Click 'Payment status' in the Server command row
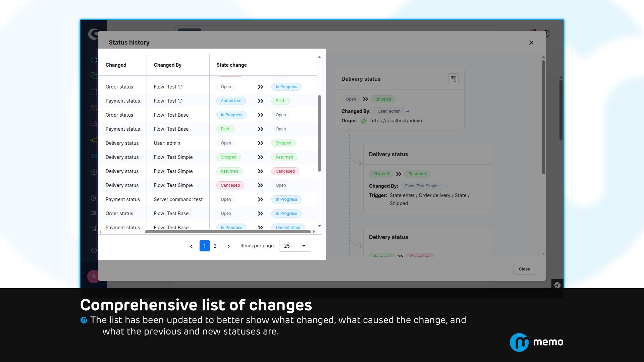 coord(123,199)
